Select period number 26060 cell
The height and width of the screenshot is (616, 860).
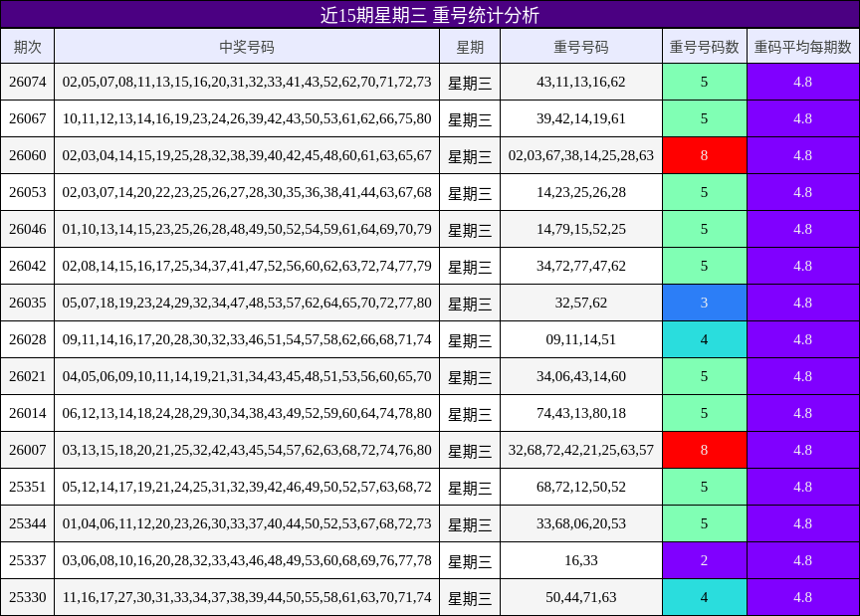tap(28, 154)
